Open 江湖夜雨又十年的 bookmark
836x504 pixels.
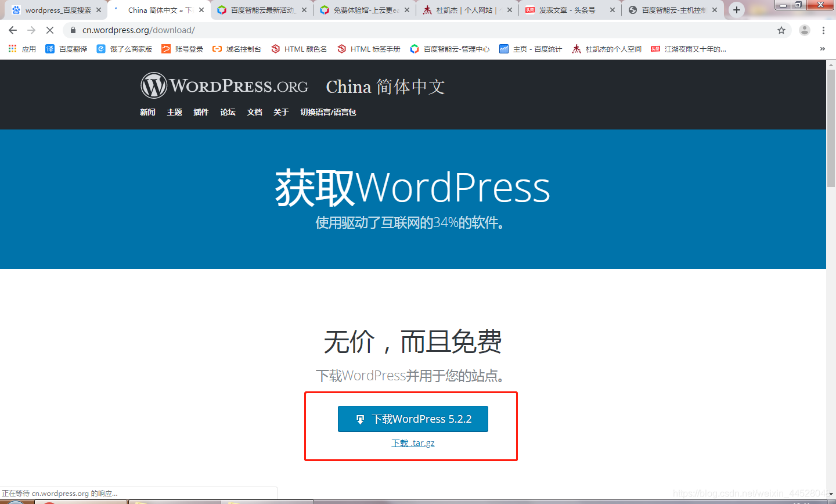click(x=689, y=49)
